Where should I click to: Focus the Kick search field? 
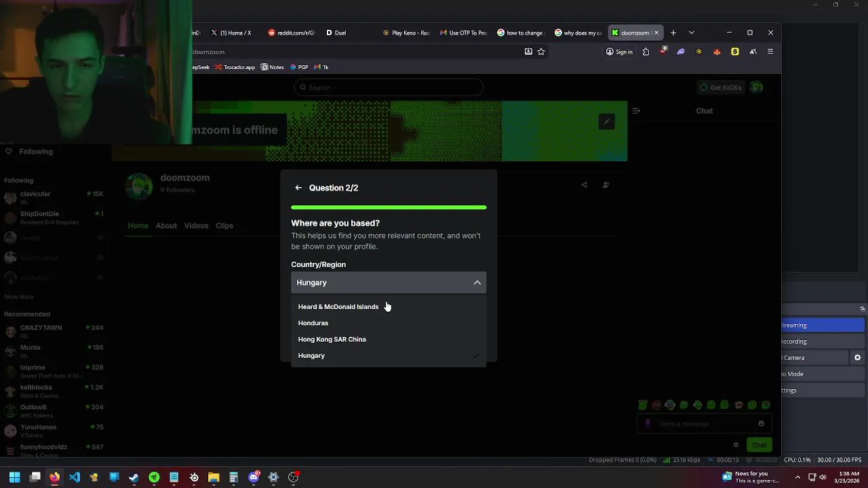389,87
